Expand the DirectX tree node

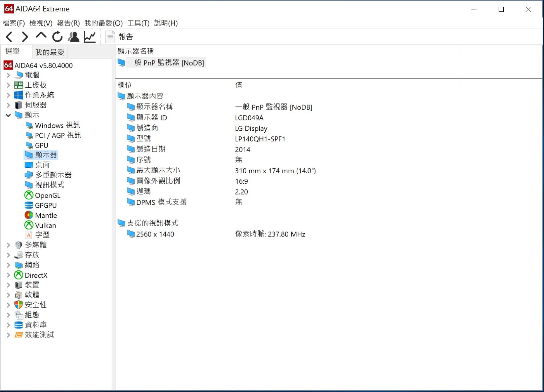(x=8, y=275)
